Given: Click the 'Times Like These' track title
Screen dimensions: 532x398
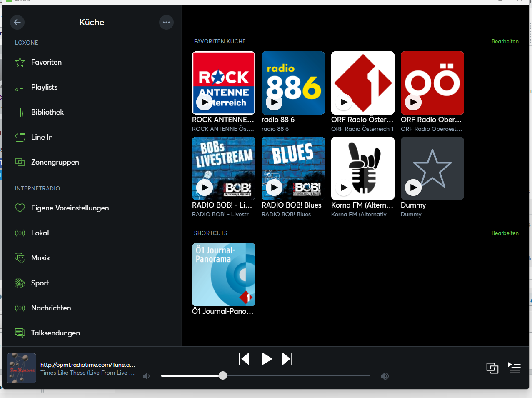Looking at the screenshot, I should pyautogui.click(x=87, y=373).
